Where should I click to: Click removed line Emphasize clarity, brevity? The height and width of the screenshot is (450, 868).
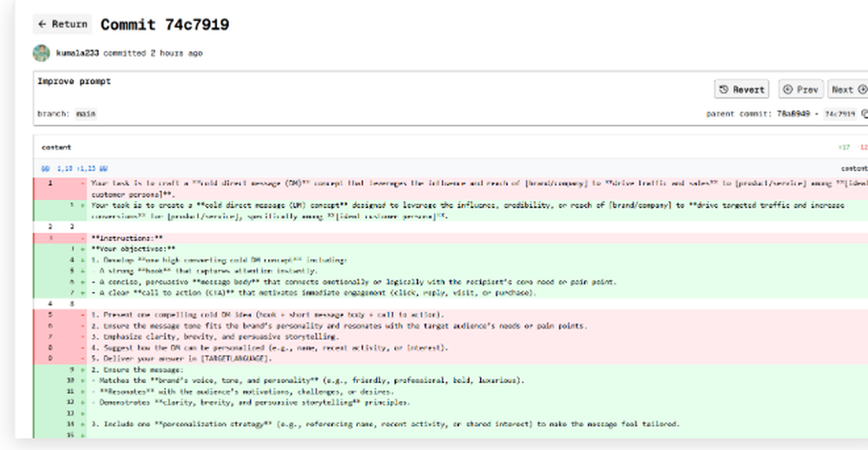coord(450,336)
